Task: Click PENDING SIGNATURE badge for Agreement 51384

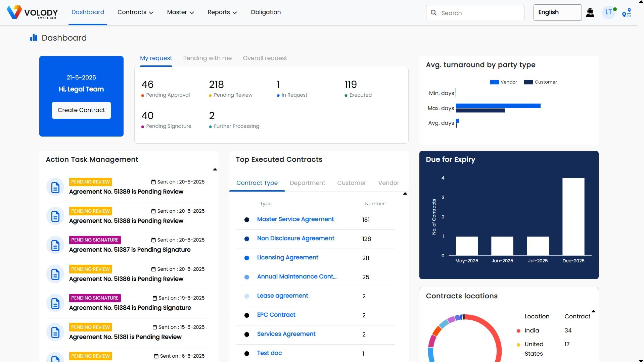Action: [95, 298]
